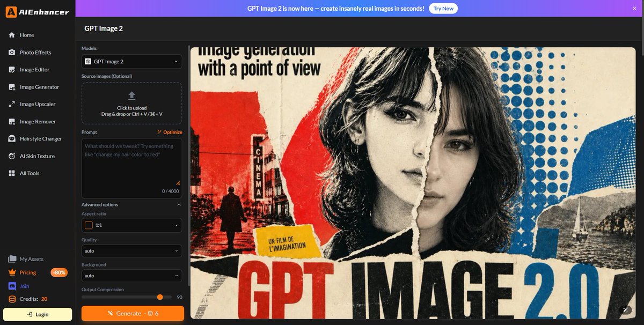The width and height of the screenshot is (644, 325).
Task: Click the -80% discount badge
Action: (59, 272)
